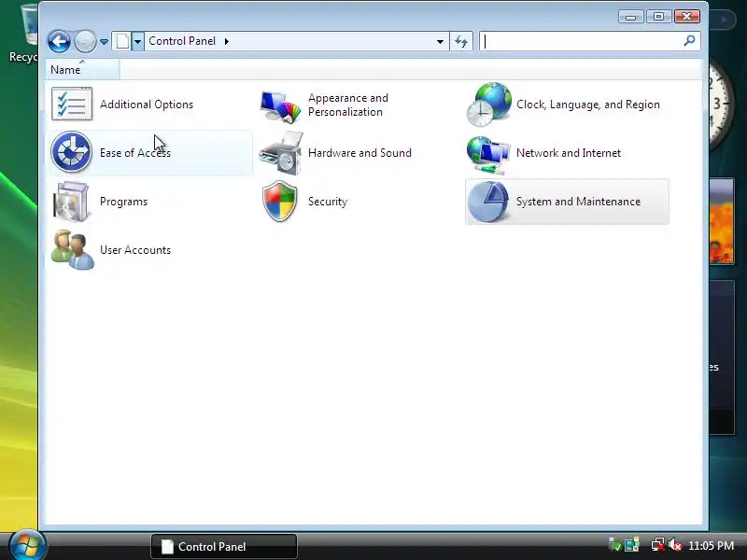The width and height of the screenshot is (747, 560).
Task: Open the Additional Options label
Action: tap(147, 105)
